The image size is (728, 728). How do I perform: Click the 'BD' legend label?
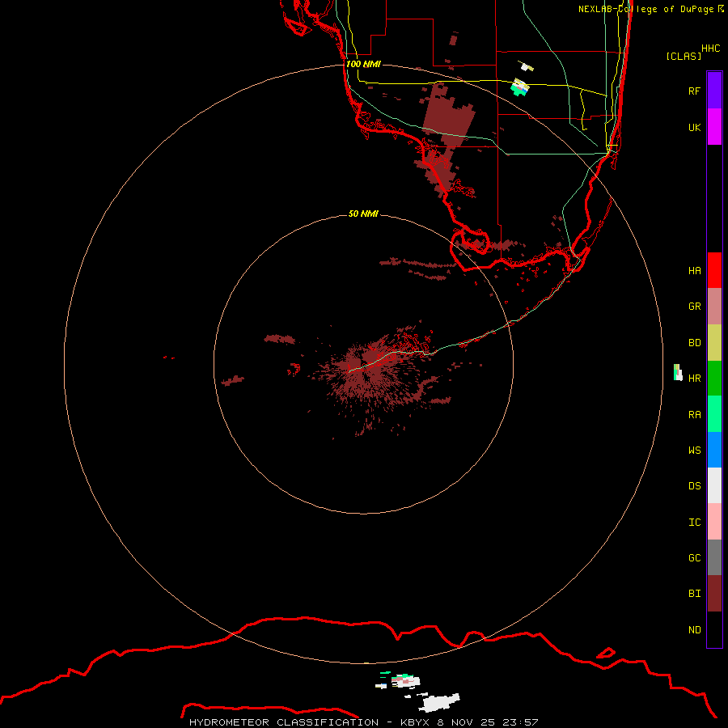tap(695, 343)
